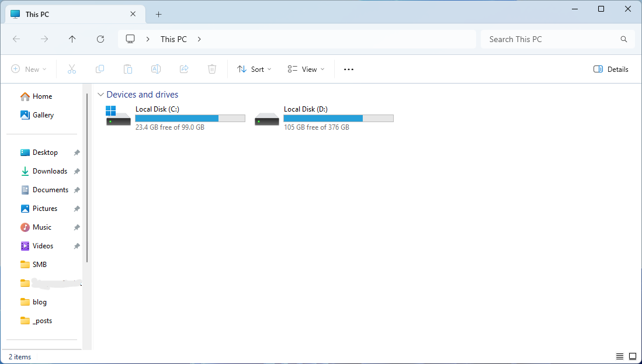The image size is (642, 364).
Task: Open a new tab with plus icon
Action: pyautogui.click(x=158, y=14)
